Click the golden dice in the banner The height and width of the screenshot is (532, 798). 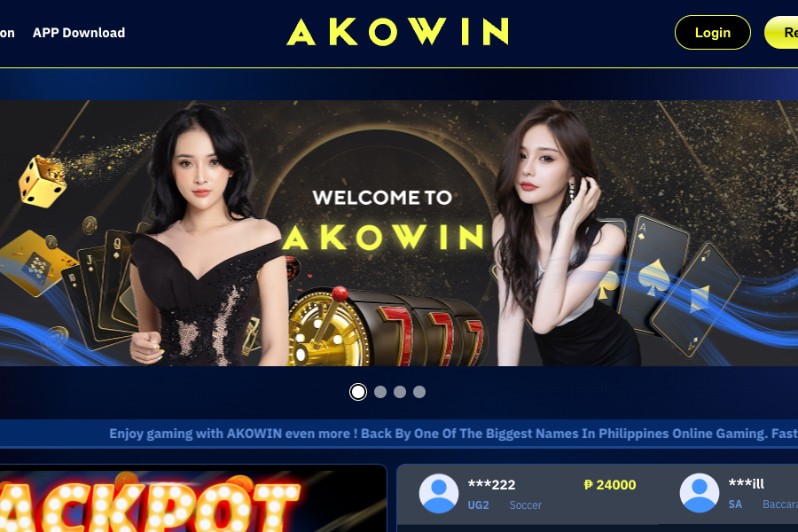43,182
